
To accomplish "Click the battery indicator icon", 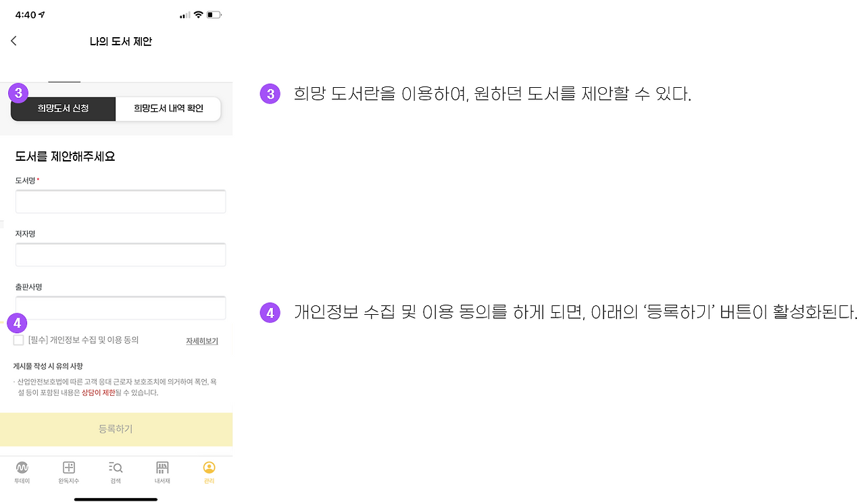I will [x=214, y=15].
